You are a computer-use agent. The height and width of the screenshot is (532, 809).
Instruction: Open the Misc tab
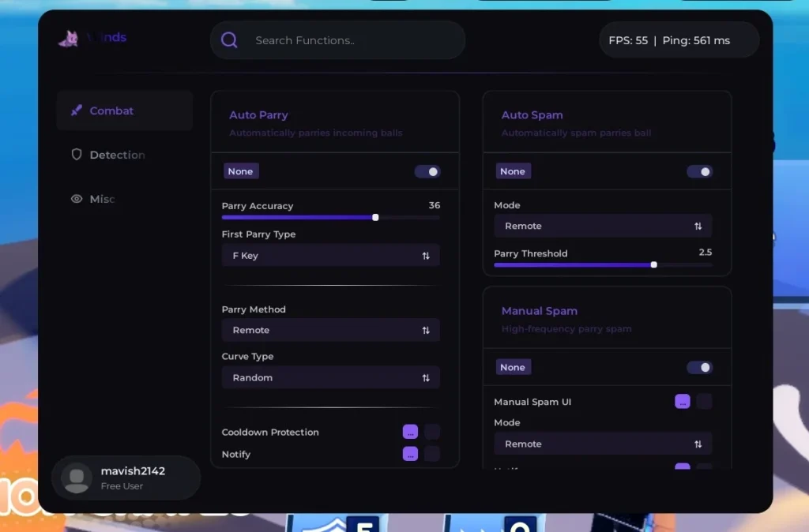[102, 199]
